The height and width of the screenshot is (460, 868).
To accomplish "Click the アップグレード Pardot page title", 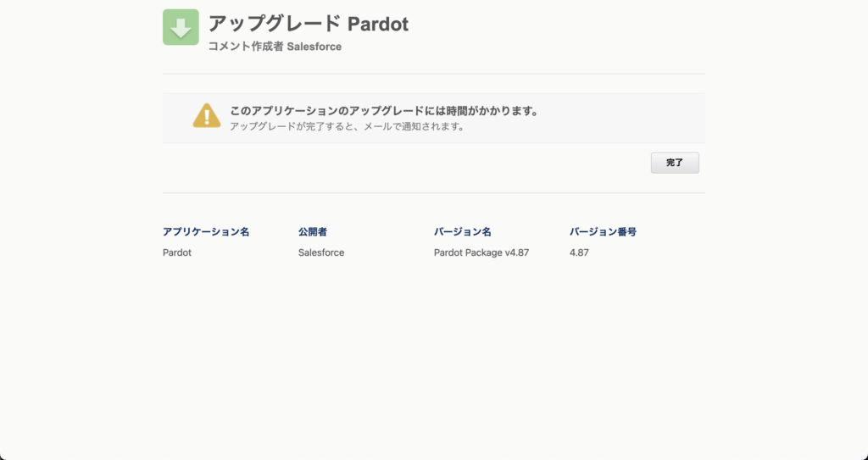I will [309, 24].
